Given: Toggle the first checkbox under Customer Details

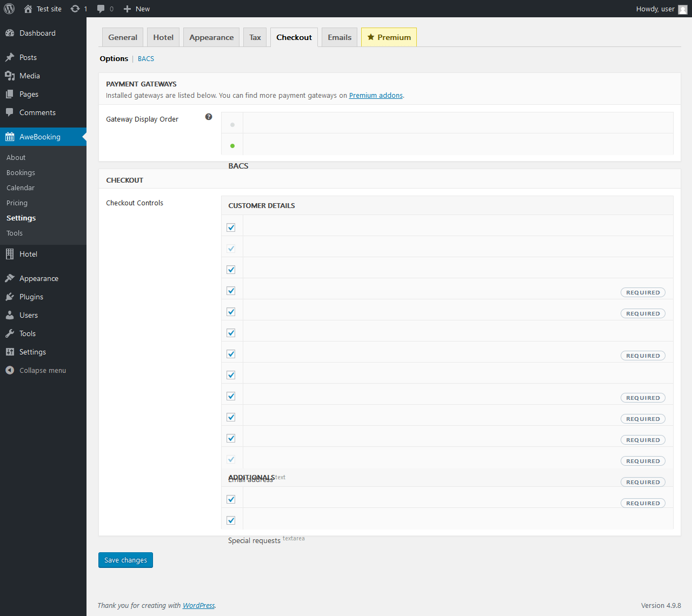Looking at the screenshot, I should (x=231, y=227).
